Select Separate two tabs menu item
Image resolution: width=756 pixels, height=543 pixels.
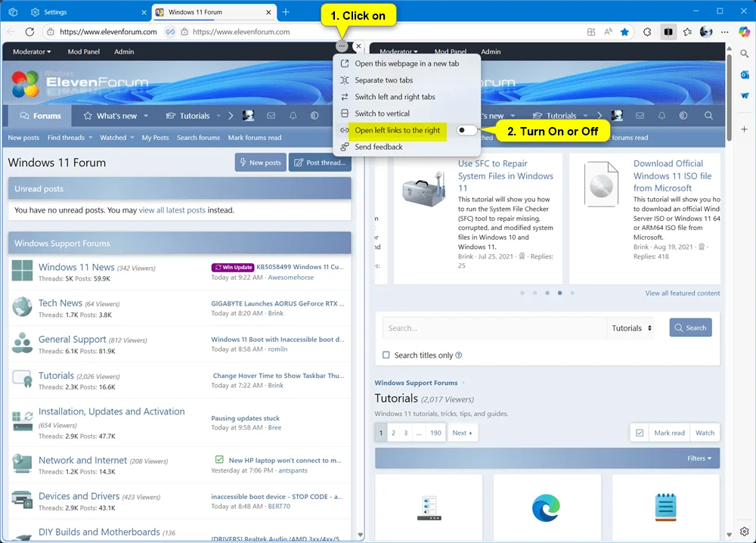(x=407, y=80)
